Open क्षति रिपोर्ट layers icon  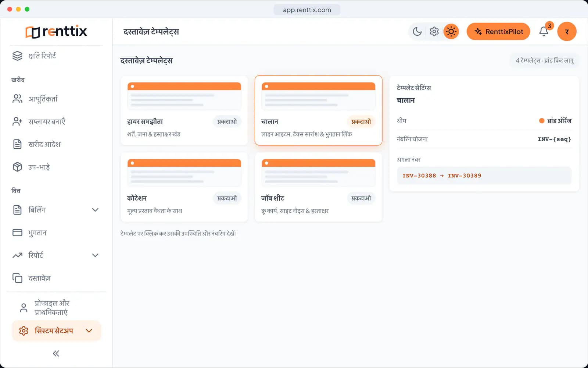(x=17, y=56)
